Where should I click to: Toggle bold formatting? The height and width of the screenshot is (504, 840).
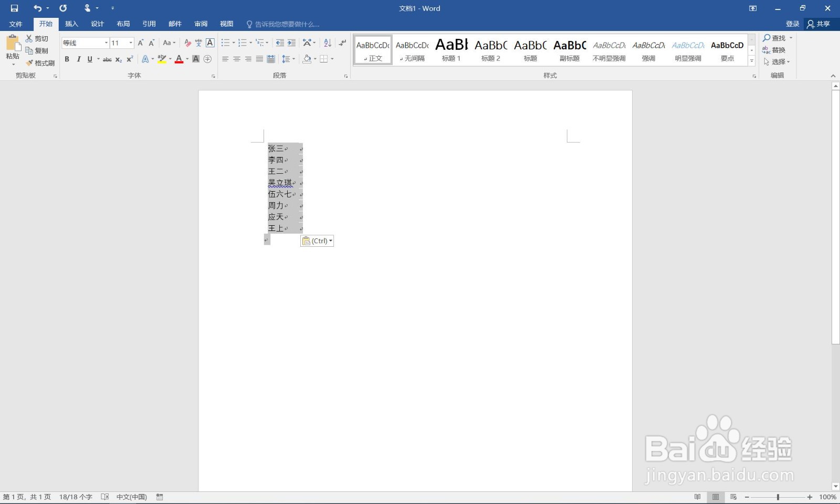click(x=67, y=59)
